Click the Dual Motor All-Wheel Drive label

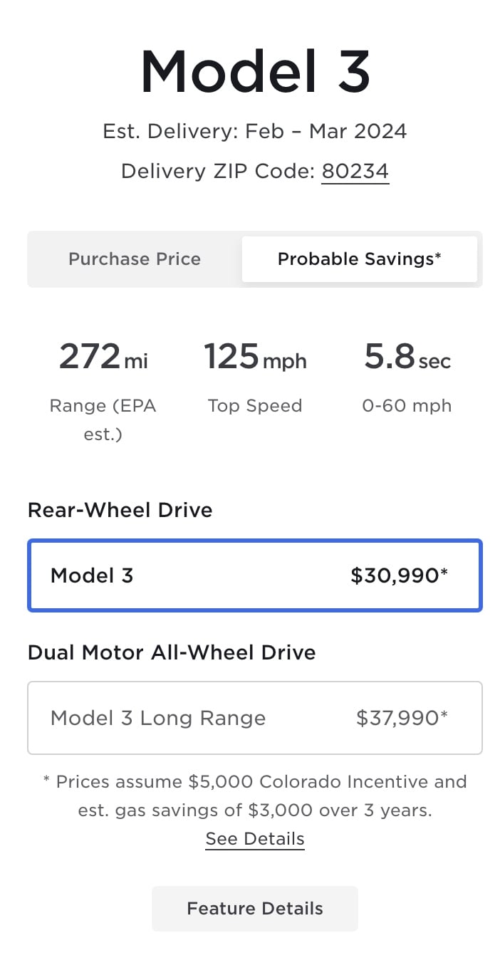(172, 652)
